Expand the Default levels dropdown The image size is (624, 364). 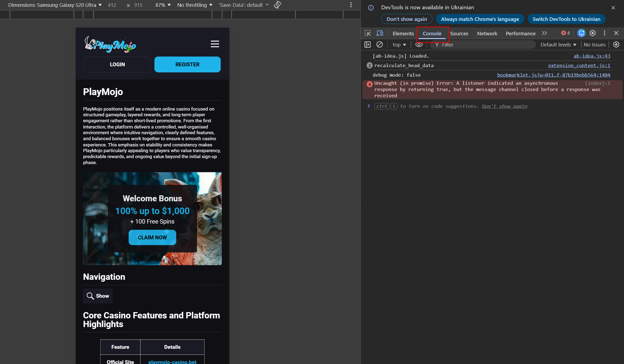558,45
